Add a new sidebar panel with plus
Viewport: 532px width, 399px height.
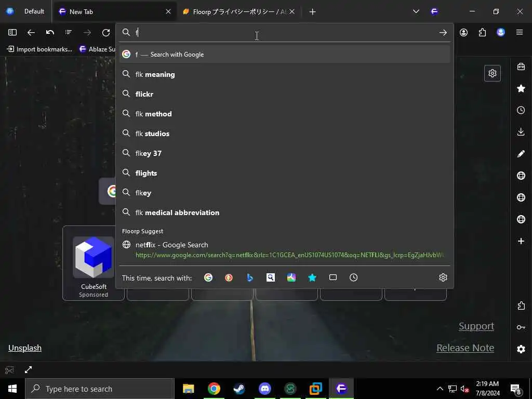coord(521,241)
